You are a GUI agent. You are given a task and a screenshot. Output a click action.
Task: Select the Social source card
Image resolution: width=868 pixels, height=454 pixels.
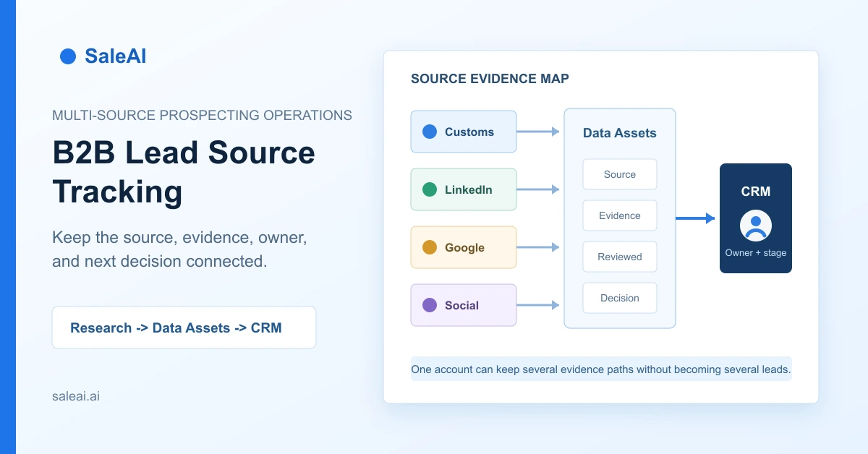(x=464, y=305)
